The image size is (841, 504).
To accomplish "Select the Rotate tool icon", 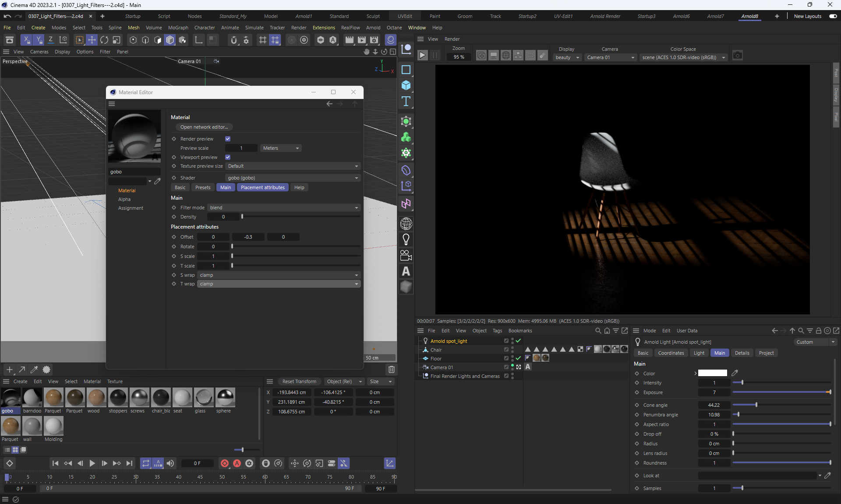I will pyautogui.click(x=104, y=40).
